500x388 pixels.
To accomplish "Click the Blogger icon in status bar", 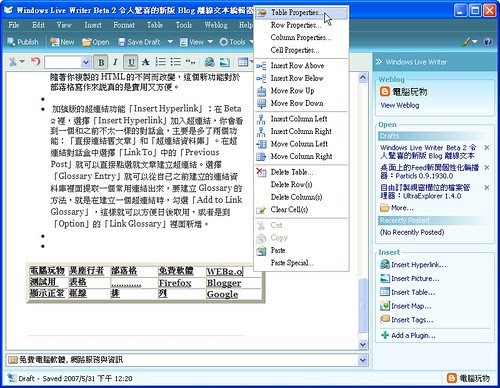I will point(452,378).
